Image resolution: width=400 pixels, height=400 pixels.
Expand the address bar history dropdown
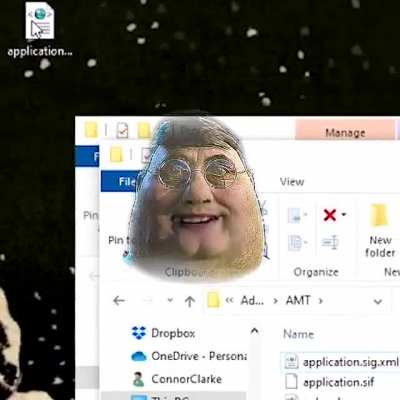click(378, 302)
